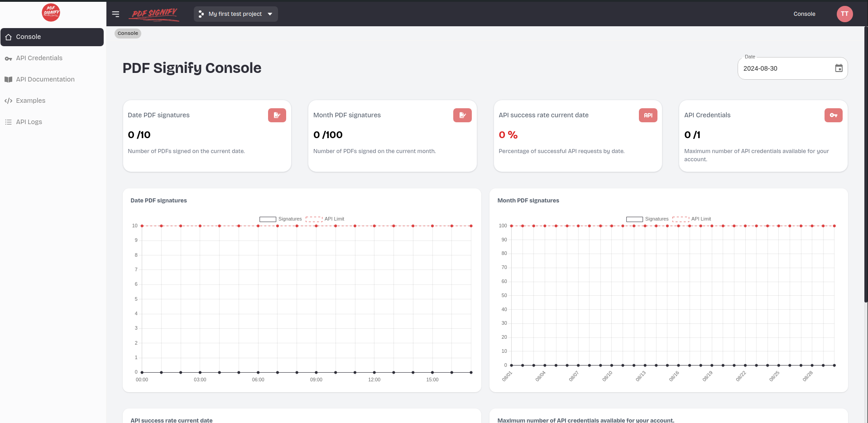
Task: Click the Console link in top bar
Action: [x=804, y=14]
